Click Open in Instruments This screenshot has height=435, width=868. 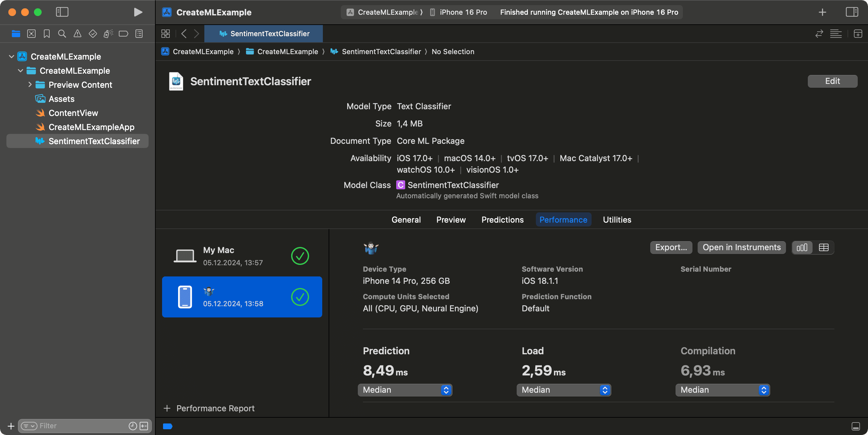(741, 247)
